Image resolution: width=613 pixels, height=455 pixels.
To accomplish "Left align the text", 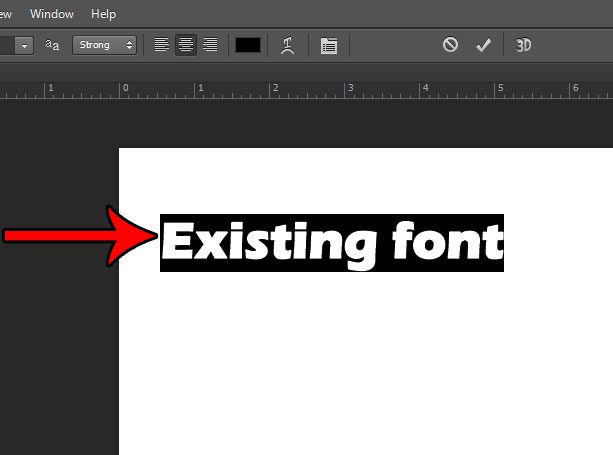I will click(x=161, y=45).
